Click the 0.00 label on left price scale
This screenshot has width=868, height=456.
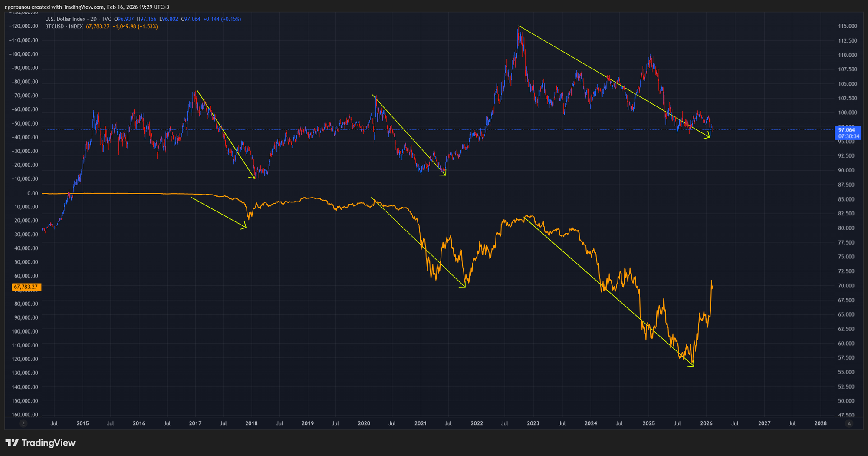click(x=33, y=193)
